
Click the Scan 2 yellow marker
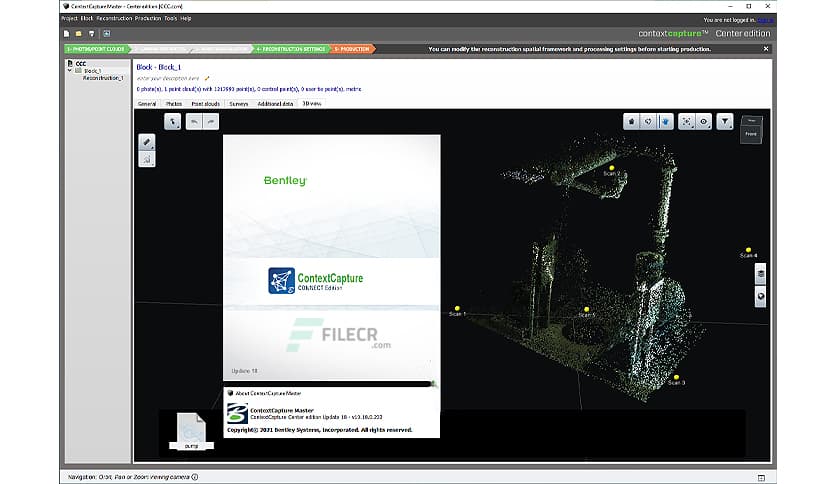click(612, 168)
